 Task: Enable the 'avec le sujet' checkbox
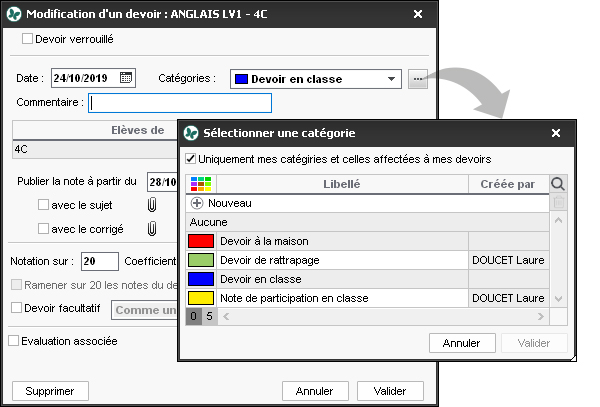(43, 205)
